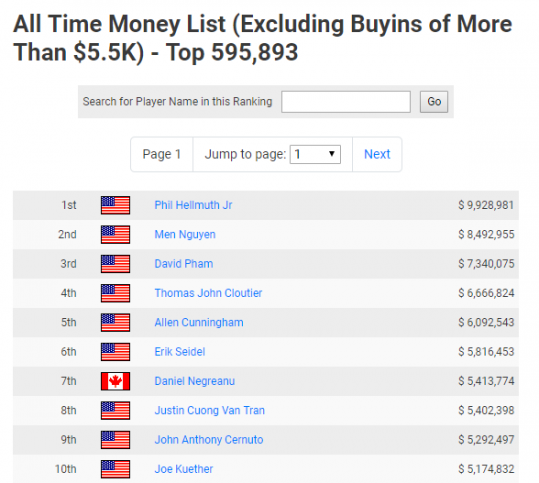Click the Canadian flag beside Daniel Negreanu

(116, 381)
